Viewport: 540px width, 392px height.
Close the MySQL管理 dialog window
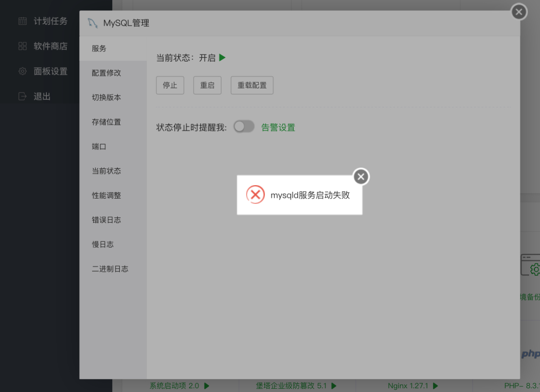[519, 12]
